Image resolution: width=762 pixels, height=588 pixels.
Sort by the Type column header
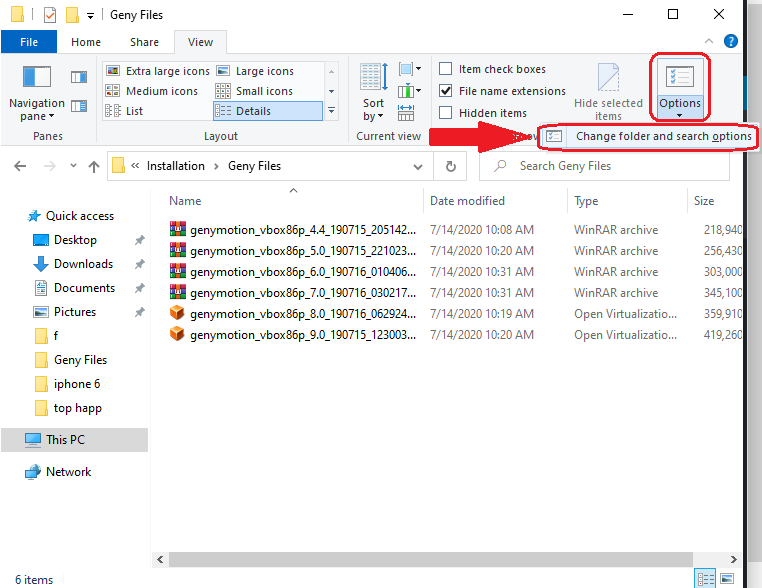pyautogui.click(x=627, y=201)
